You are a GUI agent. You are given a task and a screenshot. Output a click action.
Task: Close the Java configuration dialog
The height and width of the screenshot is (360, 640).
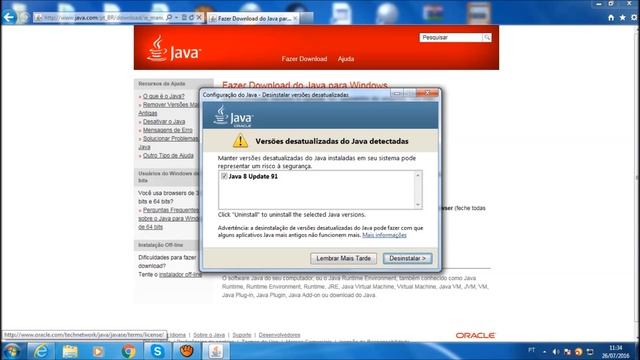coord(427,93)
